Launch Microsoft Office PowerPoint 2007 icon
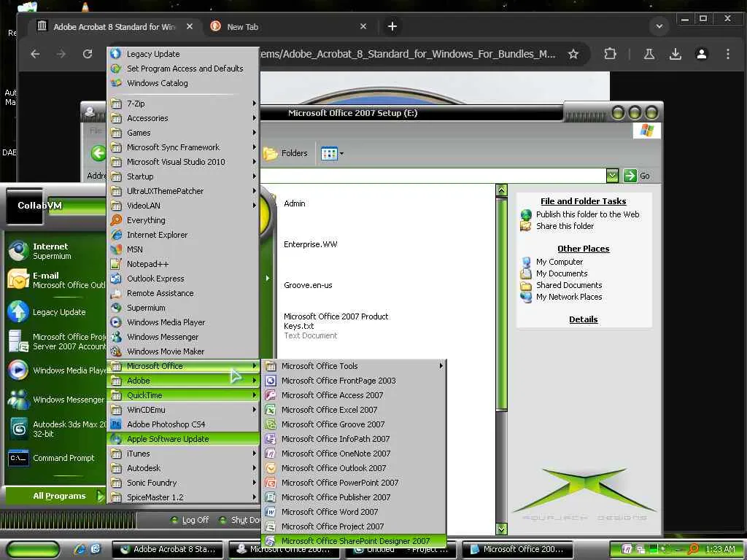747x560 pixels. 271,483
